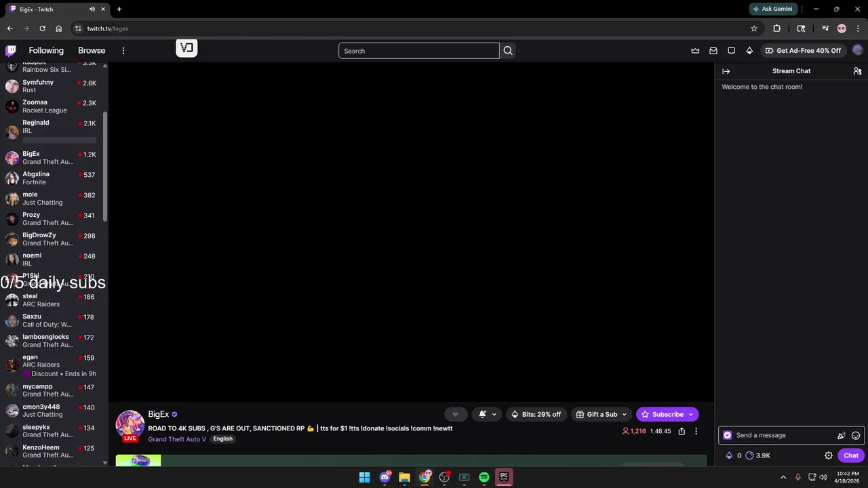868x488 pixels.
Task: Open BigEx channel avatar
Action: (130, 425)
